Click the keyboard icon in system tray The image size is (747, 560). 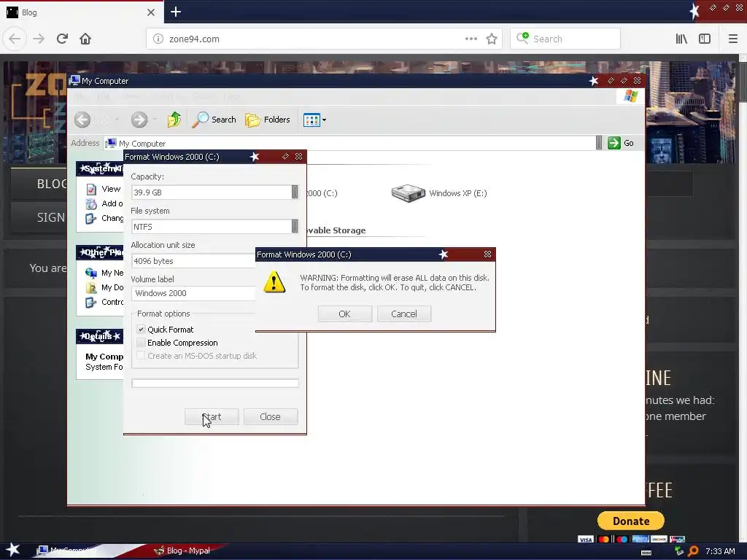point(646,553)
